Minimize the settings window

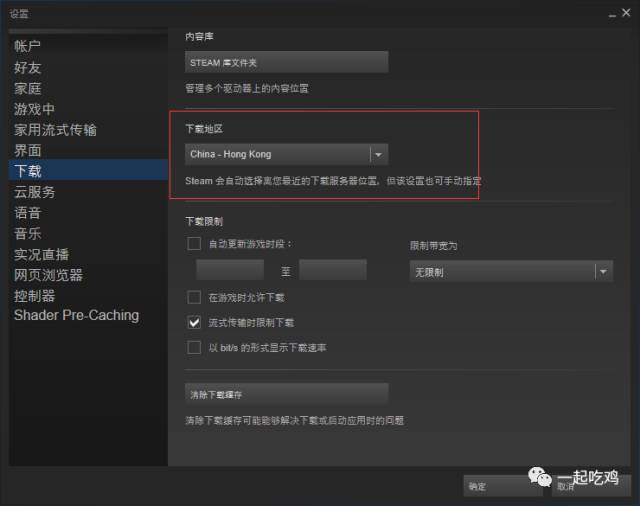tap(612, 15)
